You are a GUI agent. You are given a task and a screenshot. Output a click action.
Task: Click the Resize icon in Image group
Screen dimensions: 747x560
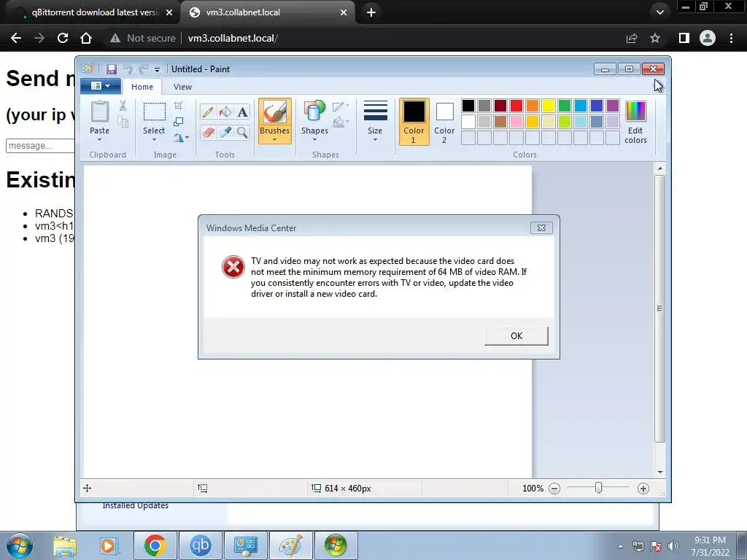[179, 122]
